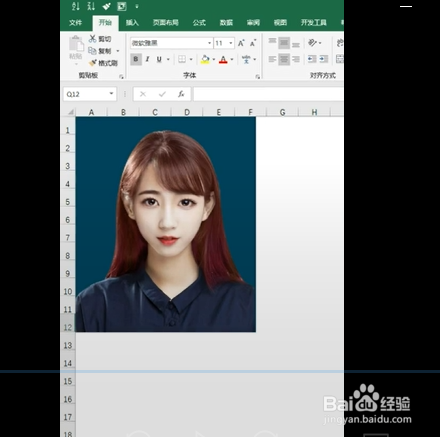This screenshot has width=440, height=437.
Task: Click the Decrease Indent icon
Action: point(312,59)
